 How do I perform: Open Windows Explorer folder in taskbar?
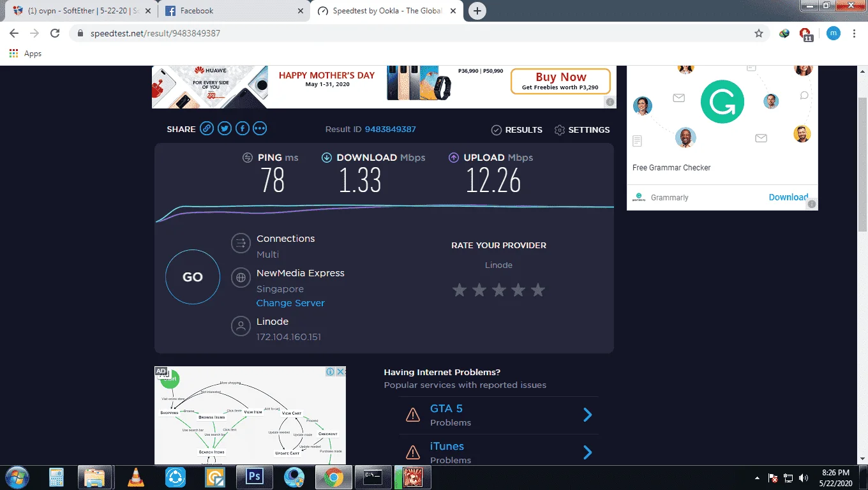coord(96,477)
